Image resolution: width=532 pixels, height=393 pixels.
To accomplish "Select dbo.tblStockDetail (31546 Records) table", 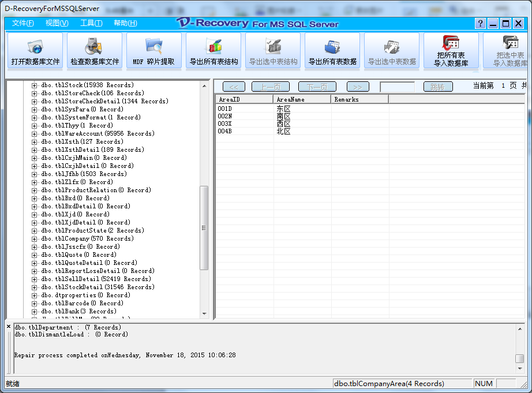I will point(98,287).
